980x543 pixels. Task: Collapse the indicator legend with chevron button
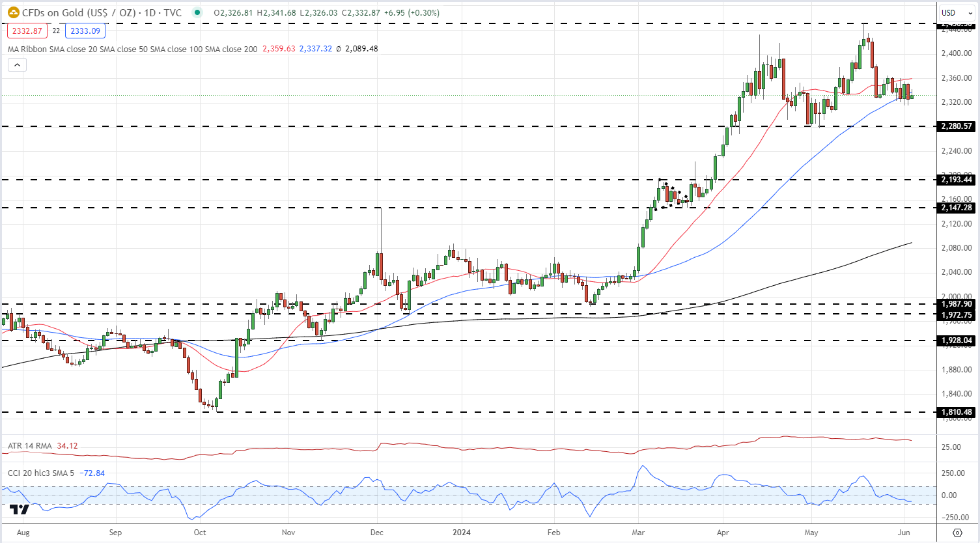tap(17, 64)
